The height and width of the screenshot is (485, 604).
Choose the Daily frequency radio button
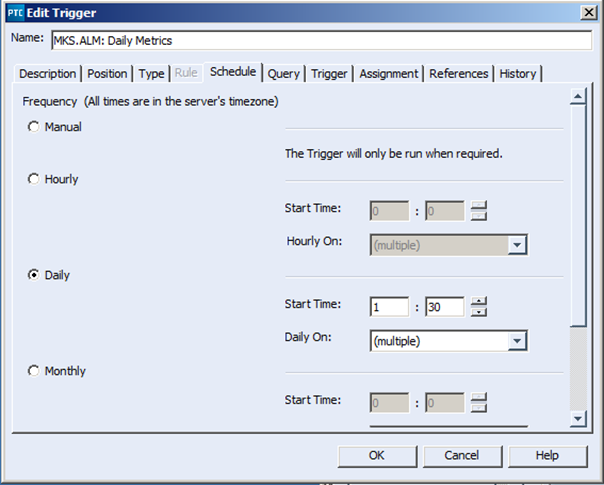[x=34, y=275]
